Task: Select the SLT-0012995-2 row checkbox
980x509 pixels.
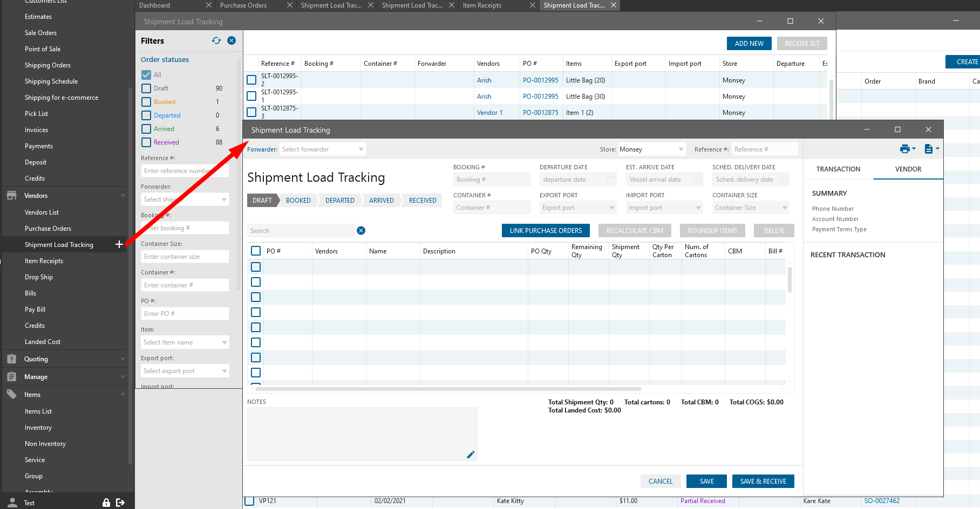Action: click(x=251, y=80)
